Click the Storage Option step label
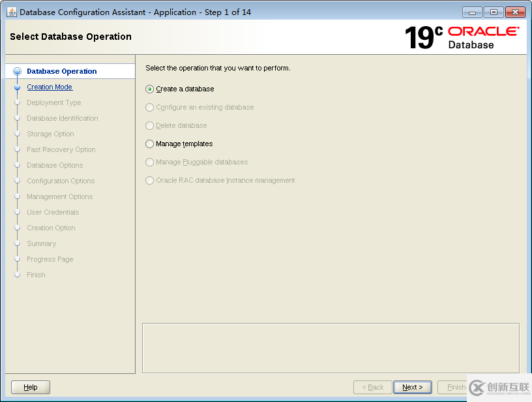 click(x=50, y=134)
